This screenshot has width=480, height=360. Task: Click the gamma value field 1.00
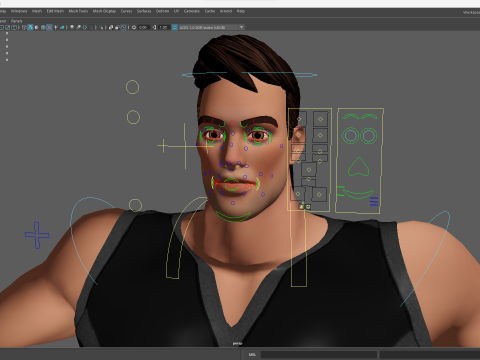pos(164,27)
